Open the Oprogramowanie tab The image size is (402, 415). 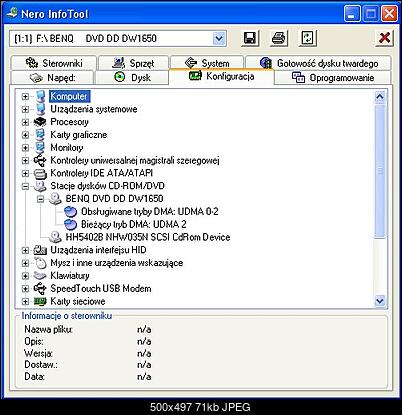pos(333,78)
